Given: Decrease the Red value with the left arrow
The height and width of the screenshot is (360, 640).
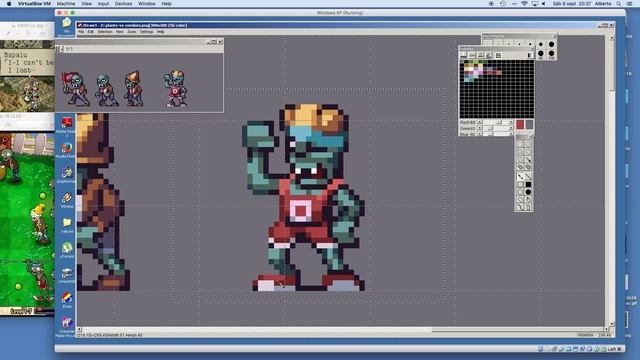Looking at the screenshot, I should tap(480, 122).
